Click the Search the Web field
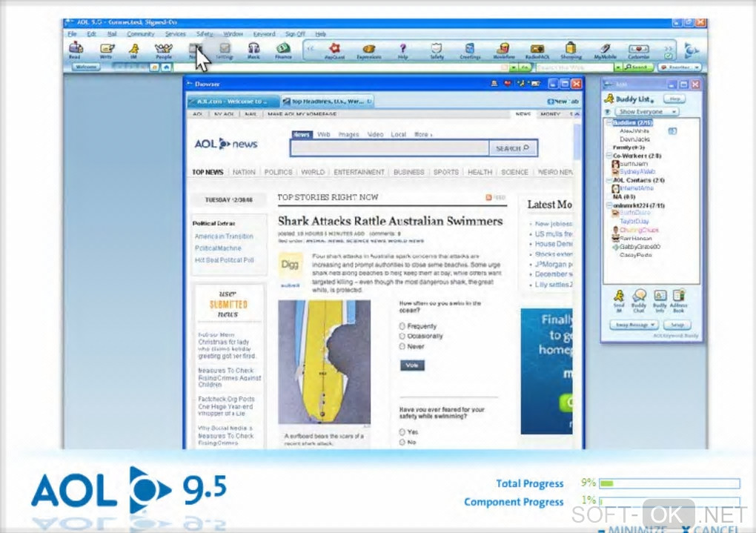The width and height of the screenshot is (756, 533). [x=574, y=67]
